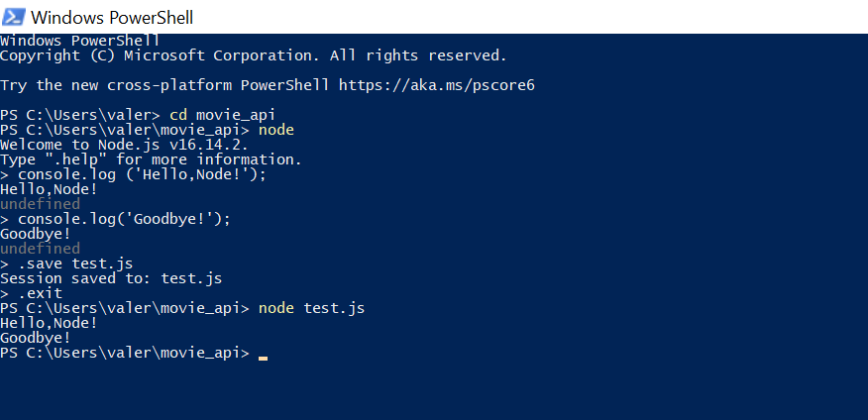Click the first gray 'undefined' output
868x420 pixels.
(x=40, y=204)
